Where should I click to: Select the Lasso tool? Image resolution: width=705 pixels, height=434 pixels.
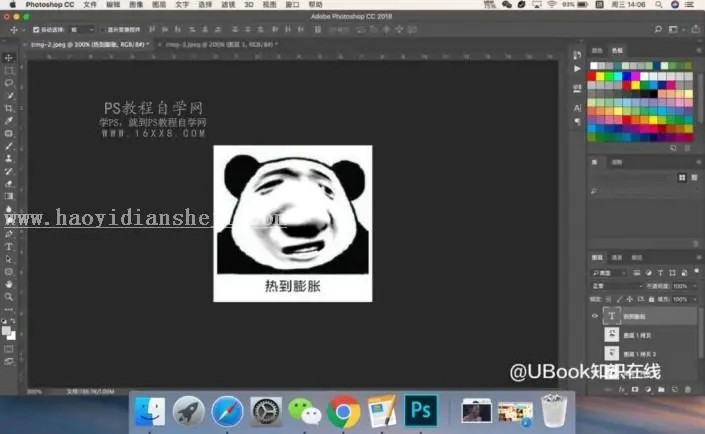point(9,83)
